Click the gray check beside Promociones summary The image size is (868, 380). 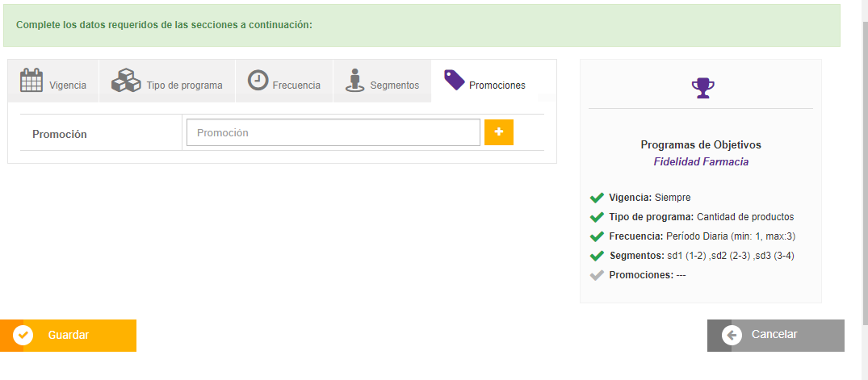click(x=597, y=275)
